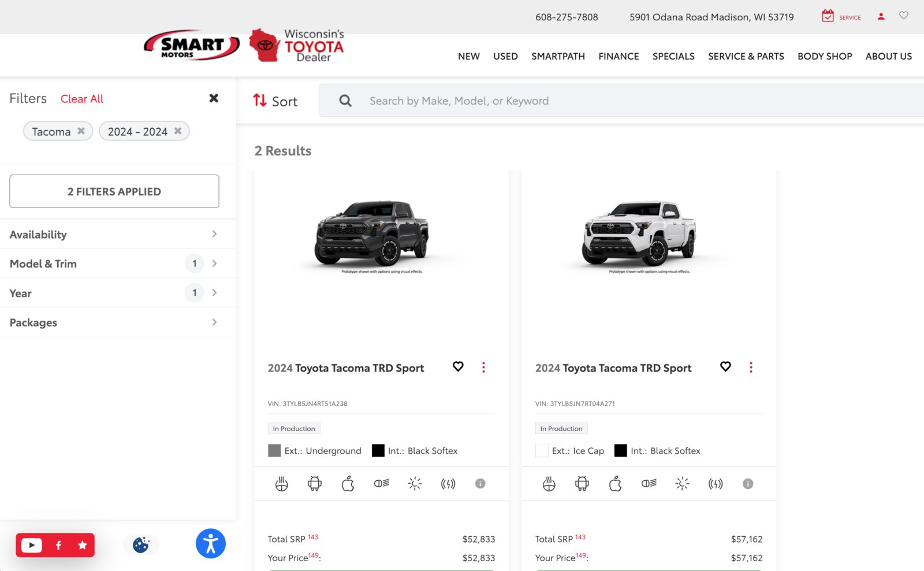The height and width of the screenshot is (571, 924).
Task: Expand the Model & Trim filter
Action: (x=114, y=264)
